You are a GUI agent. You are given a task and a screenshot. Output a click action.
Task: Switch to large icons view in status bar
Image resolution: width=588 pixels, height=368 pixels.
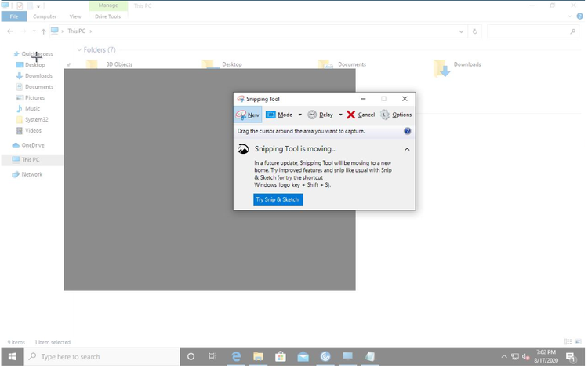pos(578,342)
